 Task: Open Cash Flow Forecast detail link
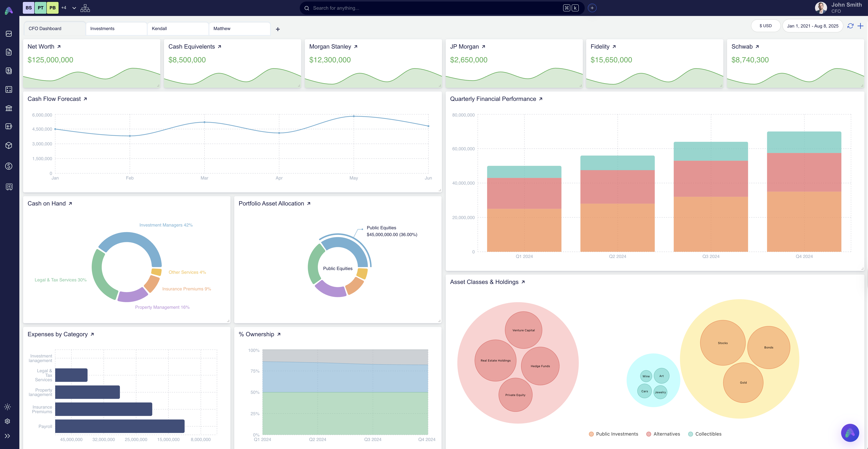click(85, 99)
